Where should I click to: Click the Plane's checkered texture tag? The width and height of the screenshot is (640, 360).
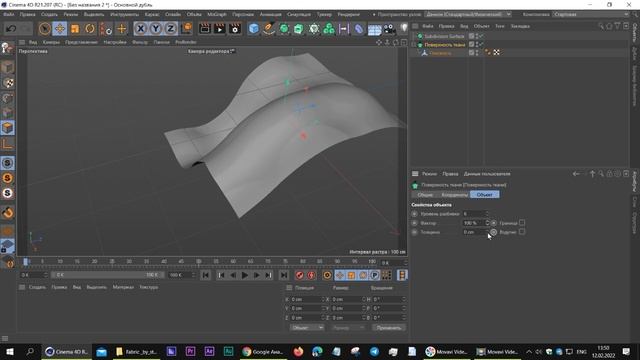tap(496, 52)
